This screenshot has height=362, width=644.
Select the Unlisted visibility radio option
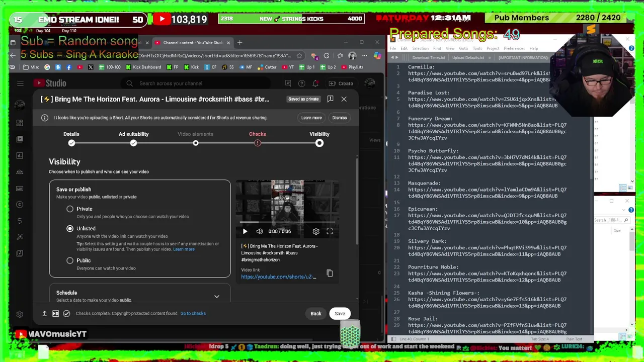pos(70,228)
